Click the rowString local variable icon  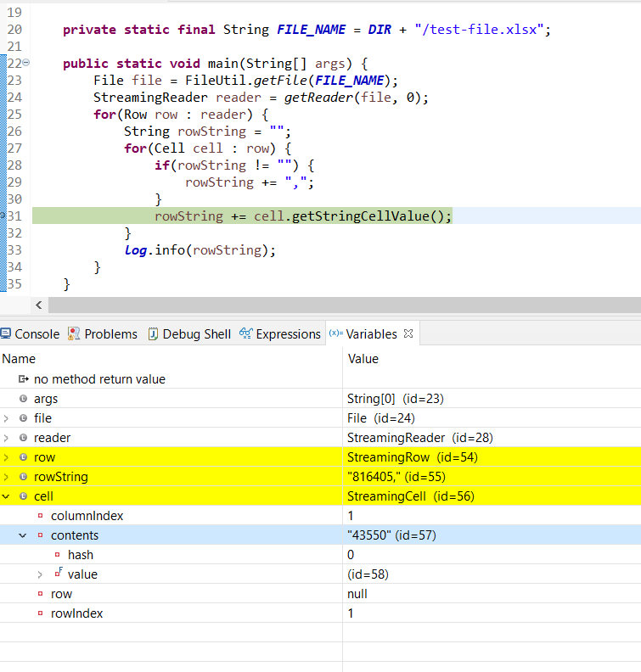[23, 477]
